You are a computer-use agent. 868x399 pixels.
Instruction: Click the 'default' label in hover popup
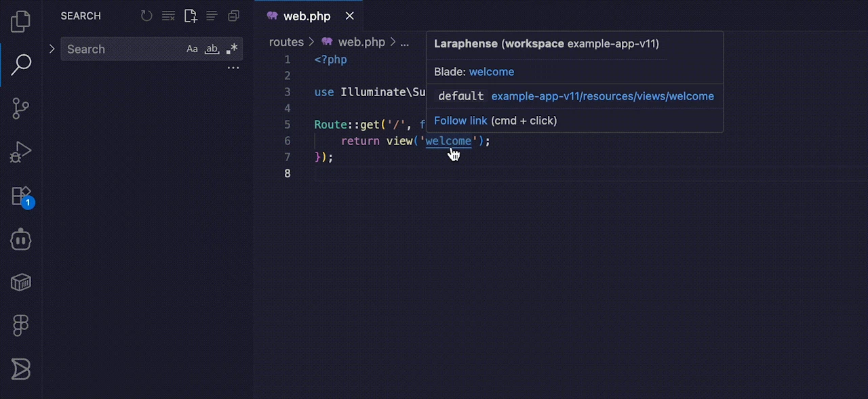tap(461, 96)
